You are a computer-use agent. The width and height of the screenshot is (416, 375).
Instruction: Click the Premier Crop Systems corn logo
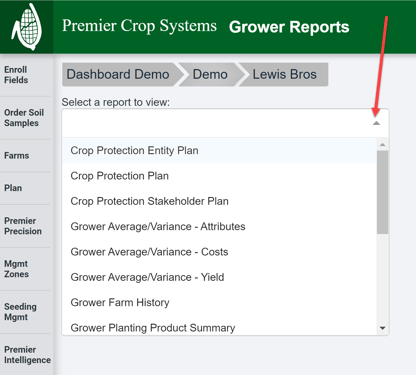coord(27,27)
